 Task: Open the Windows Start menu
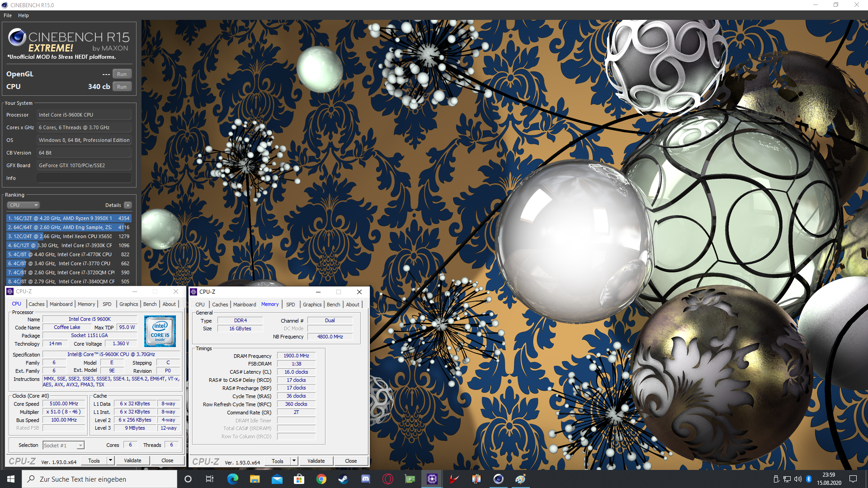tap(11, 479)
